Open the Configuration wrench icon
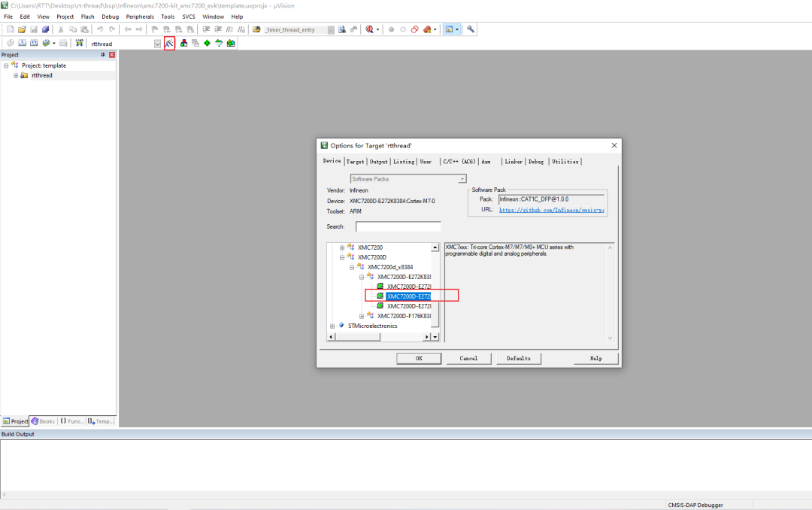The image size is (812, 510). (x=471, y=29)
